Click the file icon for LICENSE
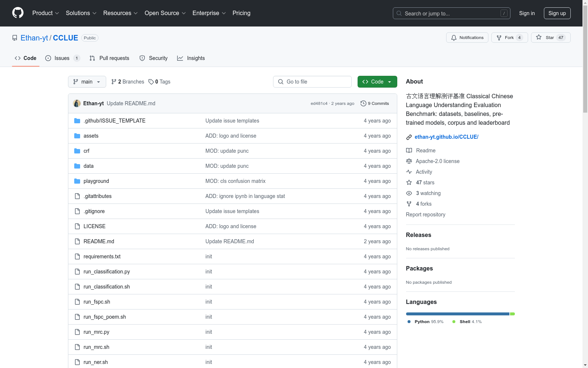588x368 pixels. (77, 226)
